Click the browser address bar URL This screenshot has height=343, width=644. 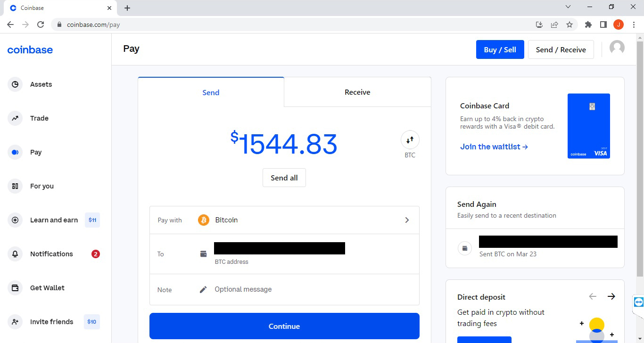pos(93,24)
